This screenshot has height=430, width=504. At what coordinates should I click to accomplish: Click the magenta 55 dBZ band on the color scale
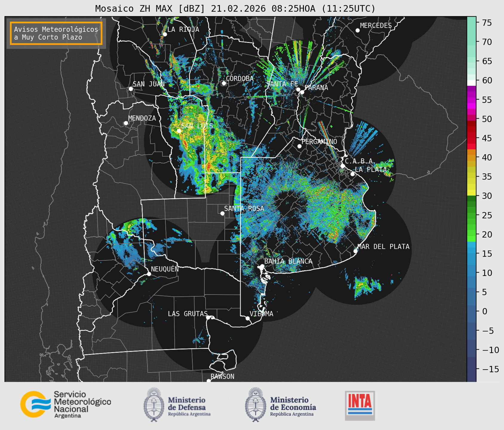(x=471, y=100)
